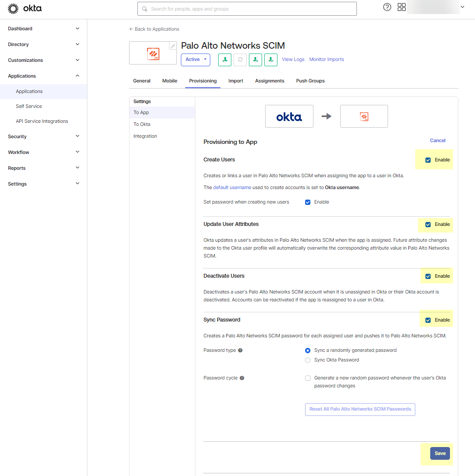Check Generate a new random password option
This screenshot has width=475, height=476.
tap(308, 378)
